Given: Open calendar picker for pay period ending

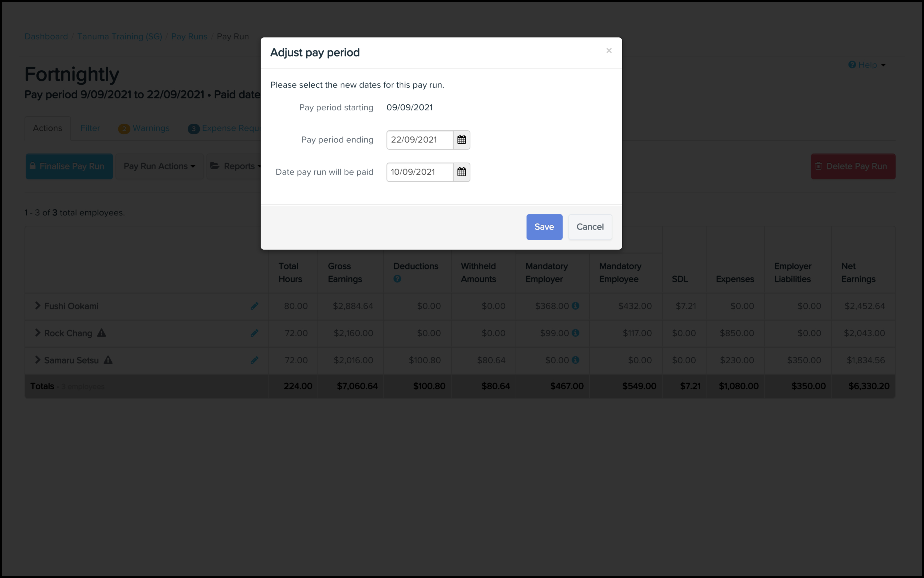Looking at the screenshot, I should click(x=461, y=140).
